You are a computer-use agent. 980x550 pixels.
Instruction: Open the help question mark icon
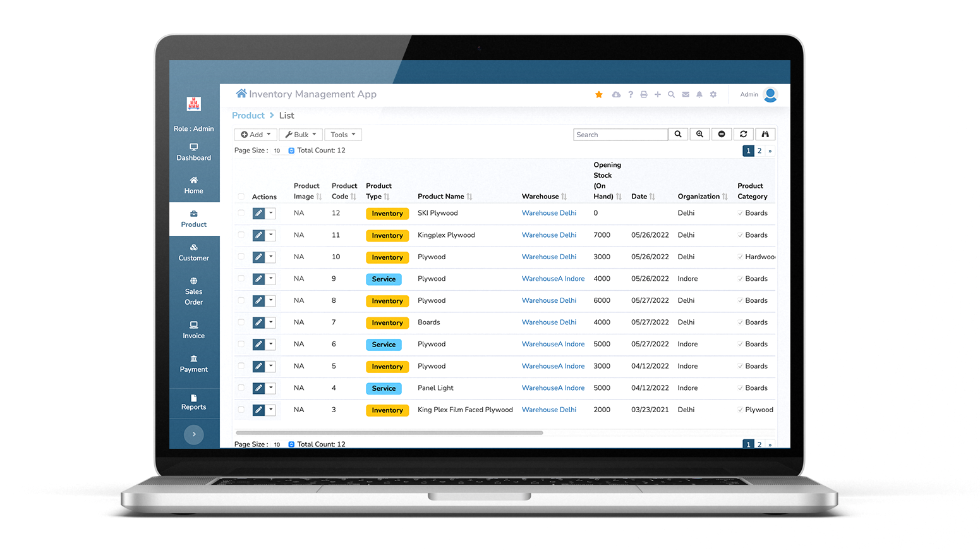pos(631,94)
